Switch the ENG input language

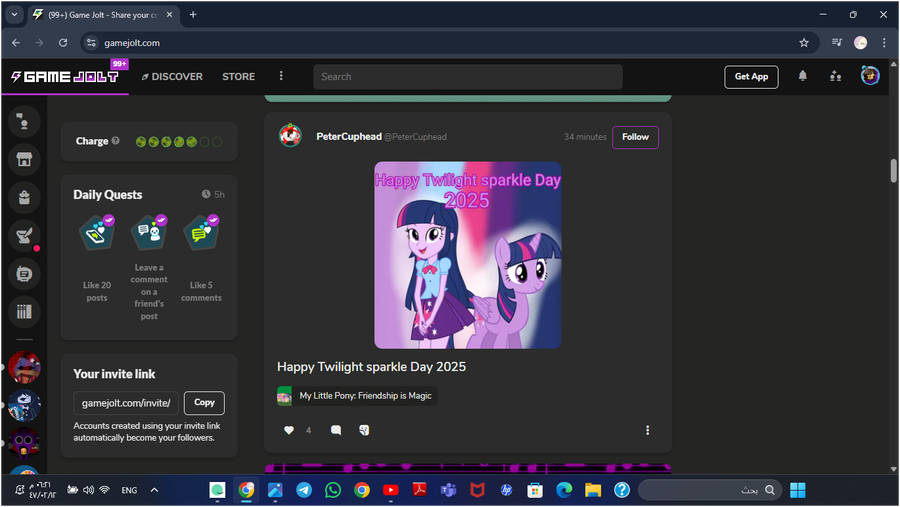pyautogui.click(x=129, y=490)
